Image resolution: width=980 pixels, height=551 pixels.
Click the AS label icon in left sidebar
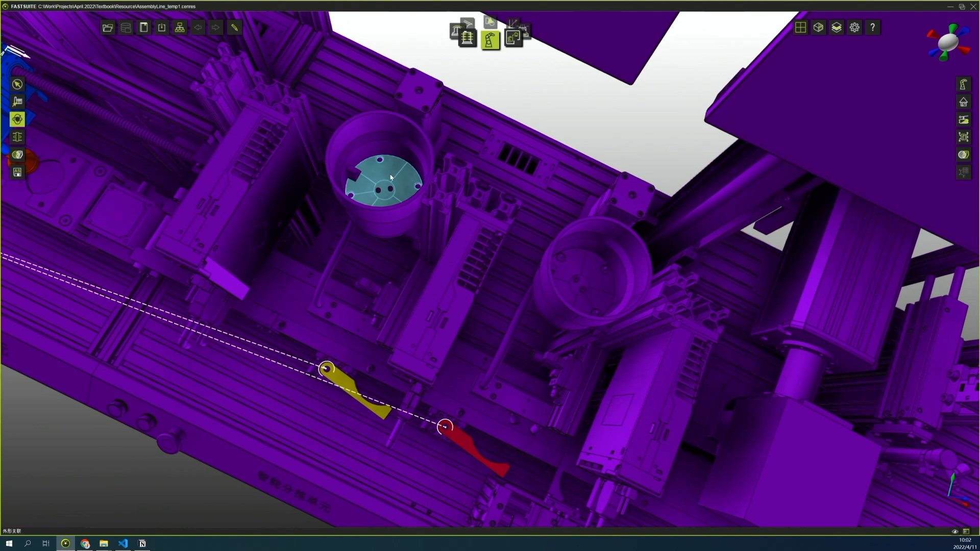click(x=17, y=172)
